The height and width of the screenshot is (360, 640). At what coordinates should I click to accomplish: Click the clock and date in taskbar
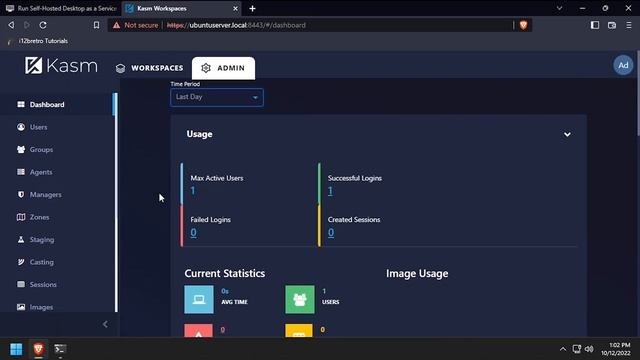coord(616,349)
